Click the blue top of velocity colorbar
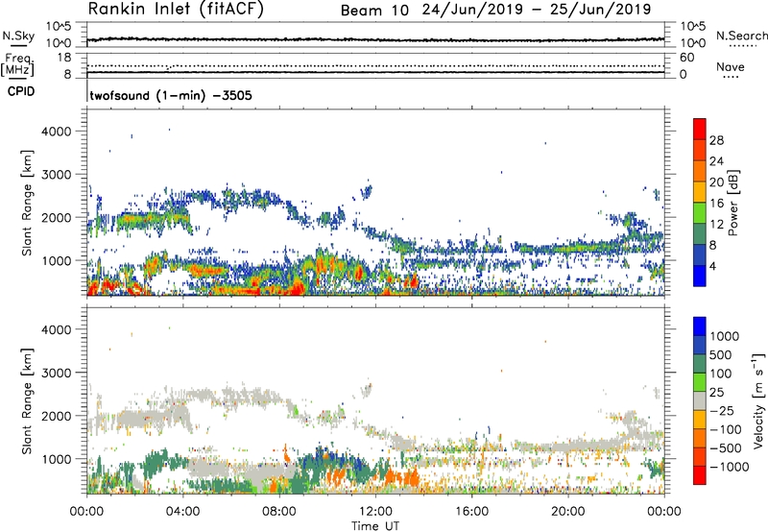 pos(700,326)
